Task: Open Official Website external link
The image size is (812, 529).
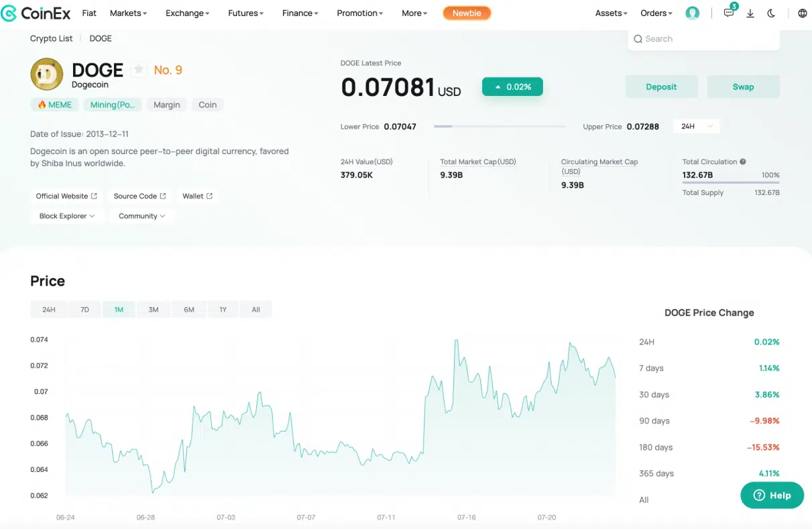Action: [x=66, y=196]
